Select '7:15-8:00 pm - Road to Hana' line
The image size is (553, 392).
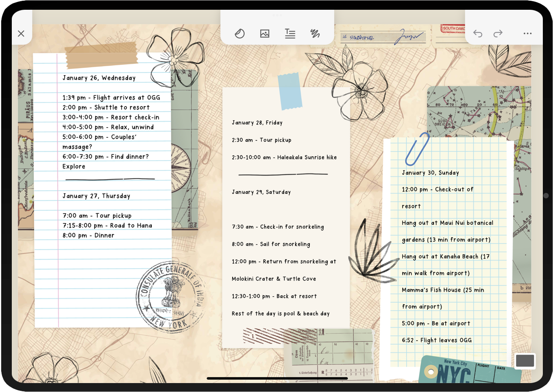coord(107,225)
